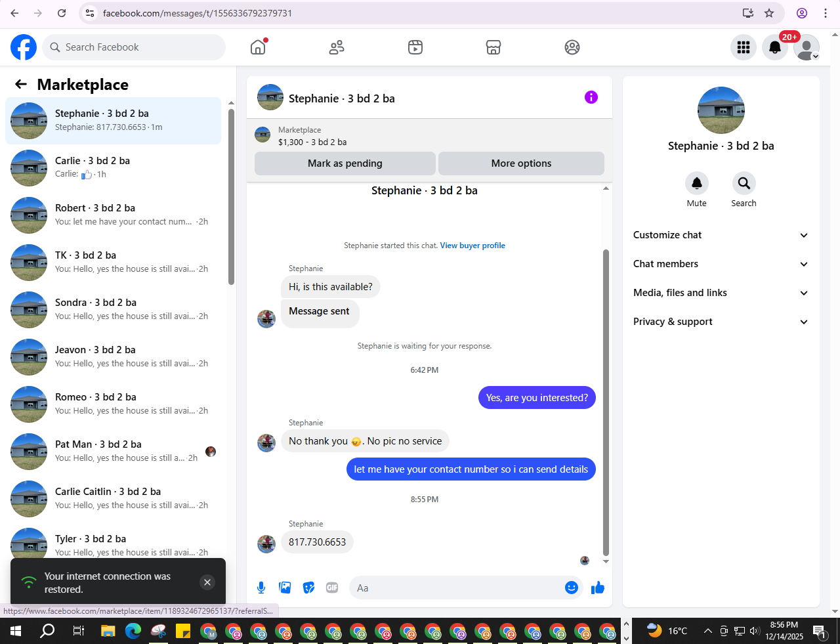Open the 8:56 PM clock calendar
The height and width of the screenshot is (644, 840).
784,631
